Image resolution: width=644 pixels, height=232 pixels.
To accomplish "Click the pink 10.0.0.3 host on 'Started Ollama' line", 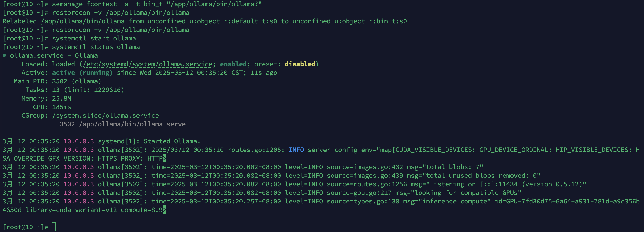I will pyautogui.click(x=79, y=141).
